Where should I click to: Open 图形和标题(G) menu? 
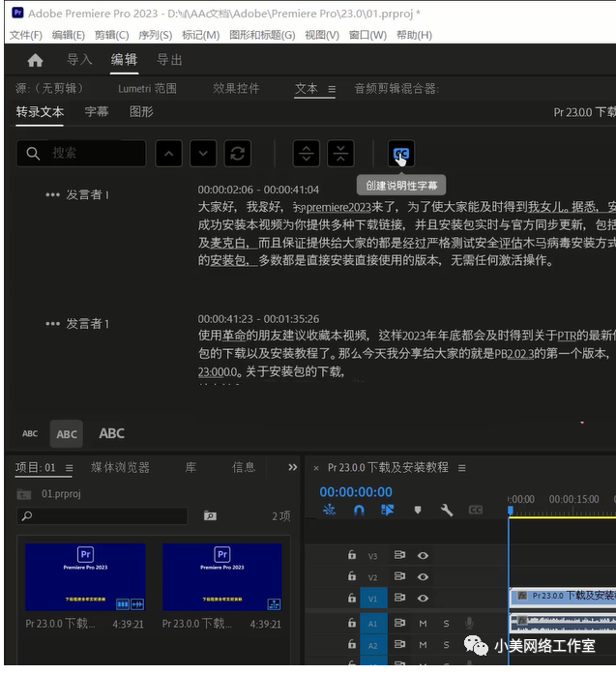(262, 35)
